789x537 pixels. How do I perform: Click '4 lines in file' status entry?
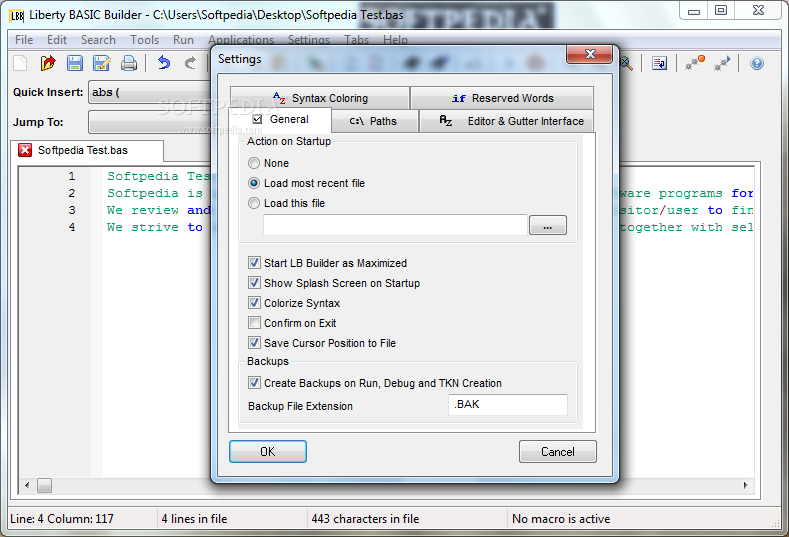tap(194, 518)
